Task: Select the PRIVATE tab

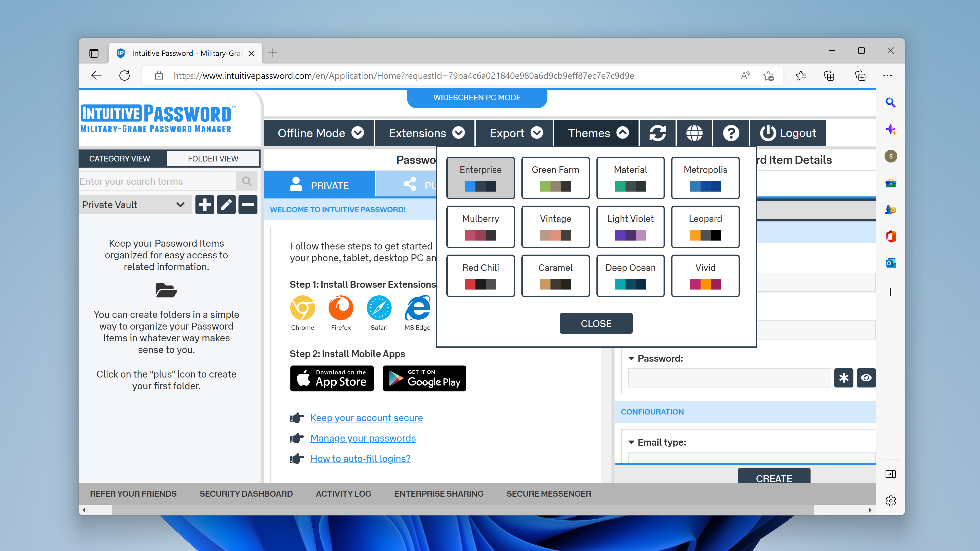Action: coord(320,185)
